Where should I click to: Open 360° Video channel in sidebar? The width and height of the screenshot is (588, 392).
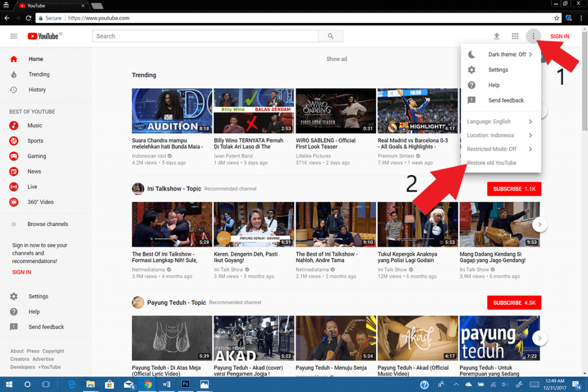point(40,202)
